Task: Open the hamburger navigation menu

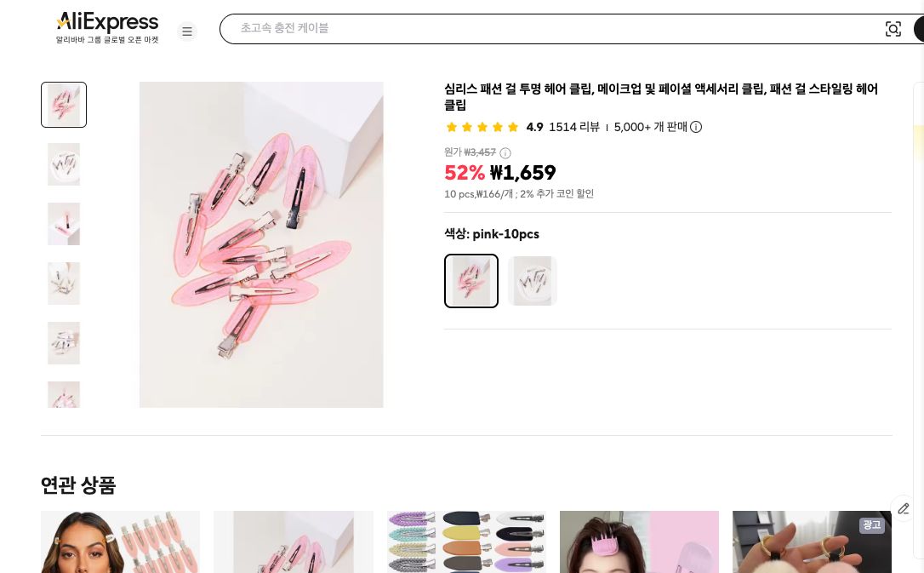Action: tap(187, 32)
